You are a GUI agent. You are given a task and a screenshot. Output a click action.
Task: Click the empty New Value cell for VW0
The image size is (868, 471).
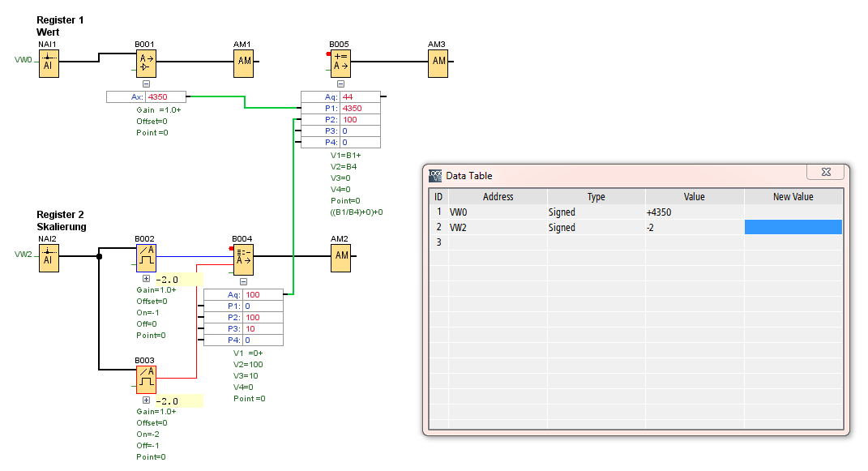coord(793,212)
